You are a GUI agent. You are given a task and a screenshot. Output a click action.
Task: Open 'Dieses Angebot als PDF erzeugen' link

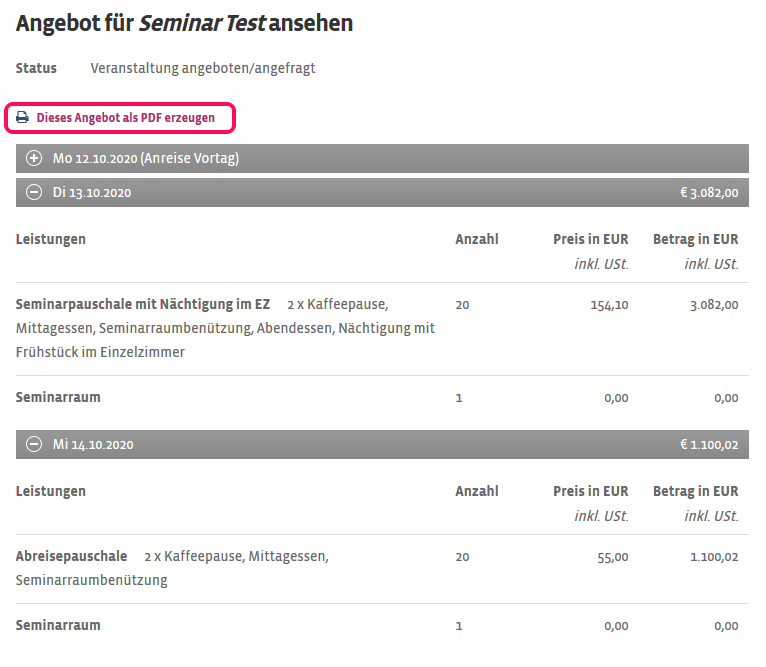(125, 118)
